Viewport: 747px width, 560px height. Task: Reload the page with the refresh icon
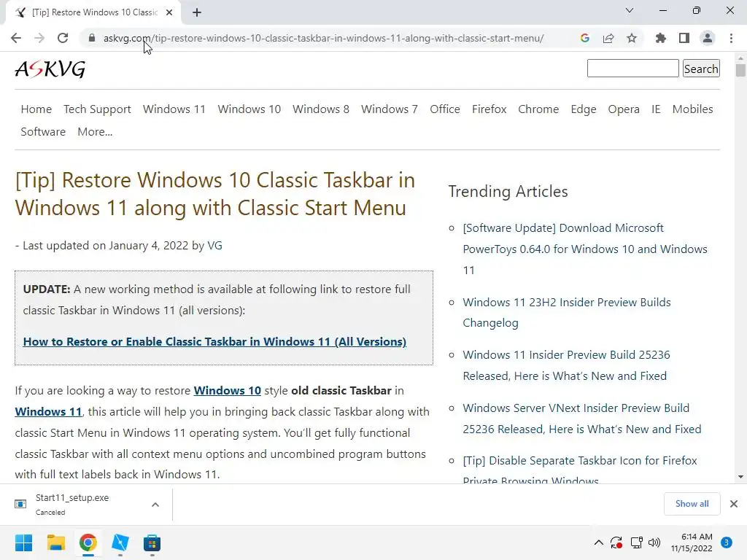pos(63,38)
